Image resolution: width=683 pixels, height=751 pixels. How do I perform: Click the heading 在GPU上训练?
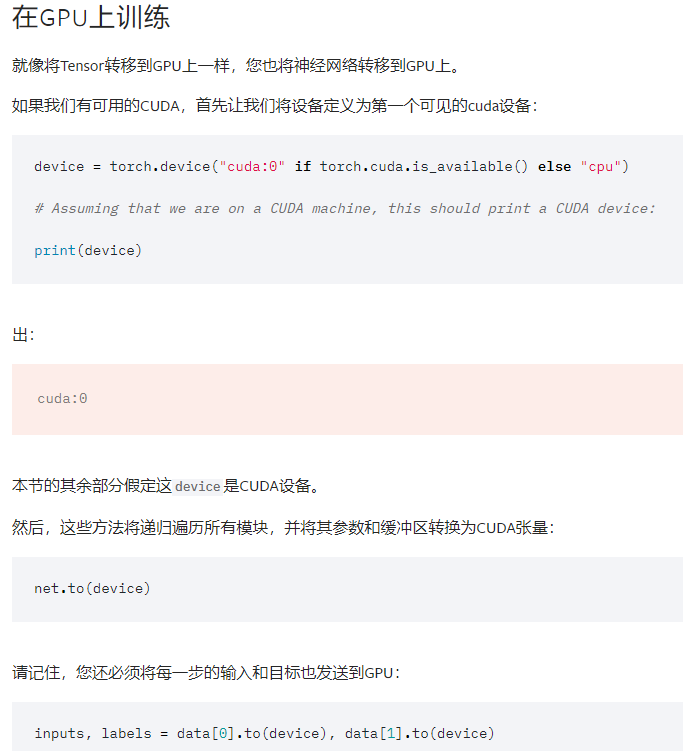[91, 17]
